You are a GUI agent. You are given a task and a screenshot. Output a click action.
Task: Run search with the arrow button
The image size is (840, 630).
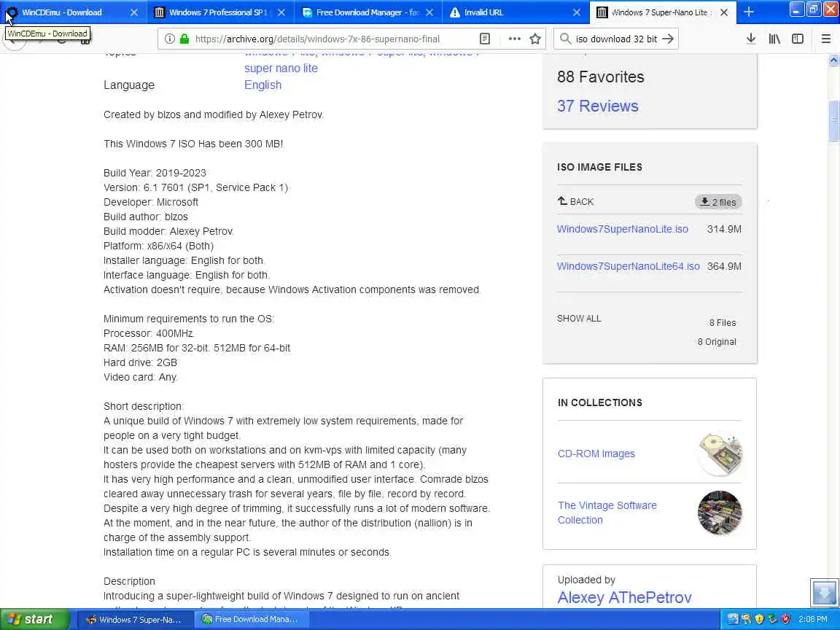pos(667,39)
